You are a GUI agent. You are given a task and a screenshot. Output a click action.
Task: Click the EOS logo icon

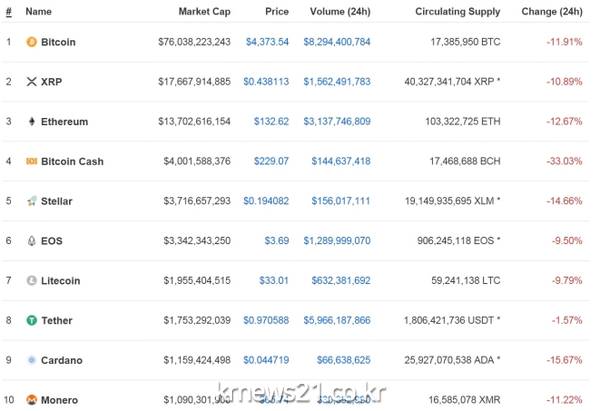[x=32, y=240]
